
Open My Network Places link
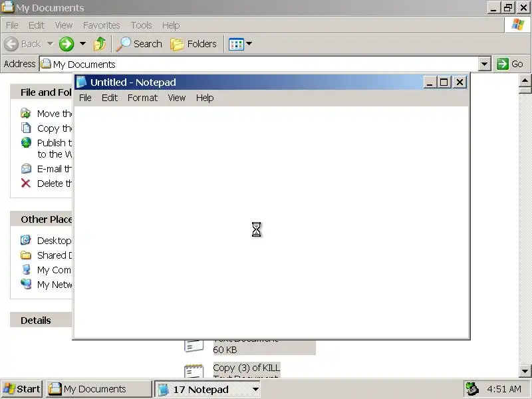(x=55, y=285)
